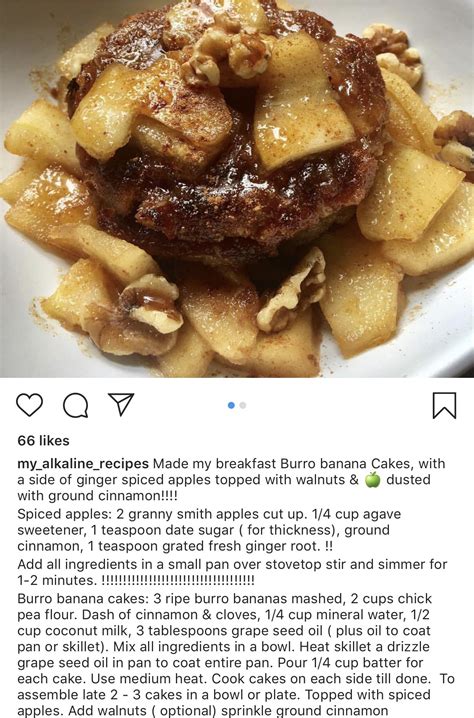Click the "apples. Add walnuts ( optional)" last line

pos(203,711)
